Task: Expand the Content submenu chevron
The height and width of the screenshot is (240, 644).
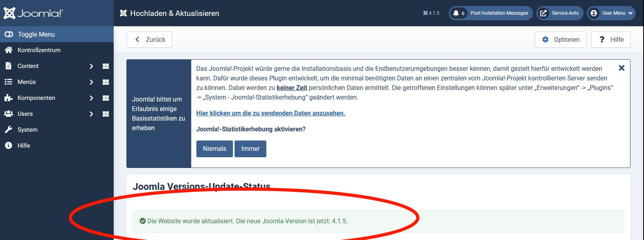Action: tap(91, 66)
